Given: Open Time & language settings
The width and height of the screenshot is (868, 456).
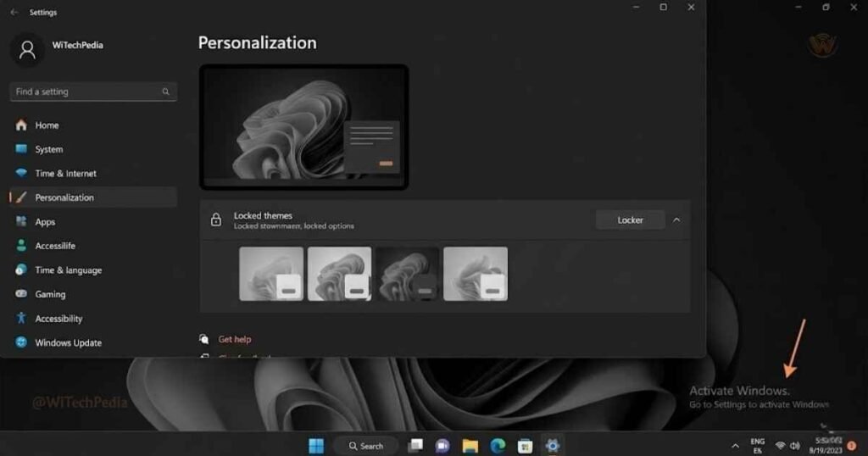Looking at the screenshot, I should 93,270.
